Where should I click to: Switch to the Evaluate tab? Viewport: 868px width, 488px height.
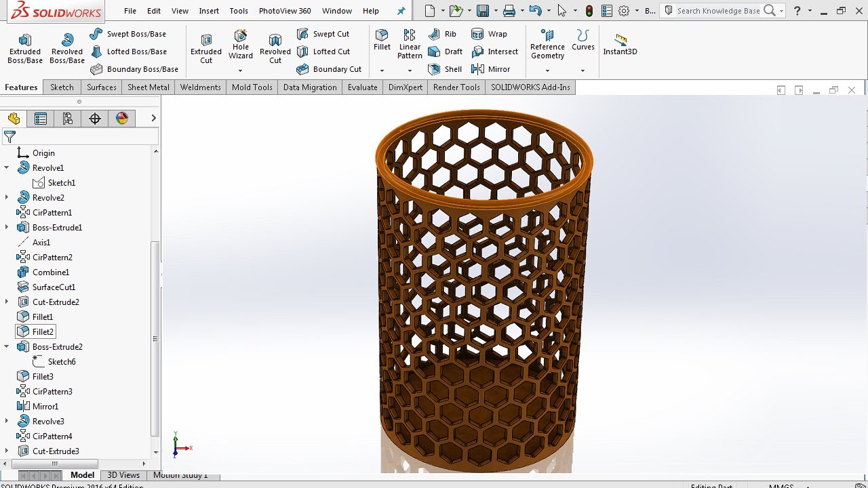point(363,87)
